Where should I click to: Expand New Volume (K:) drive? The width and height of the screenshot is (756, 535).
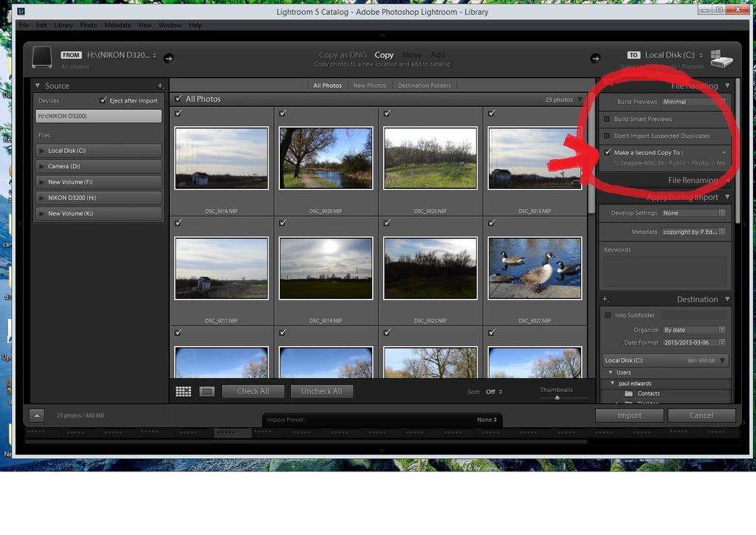(42, 213)
